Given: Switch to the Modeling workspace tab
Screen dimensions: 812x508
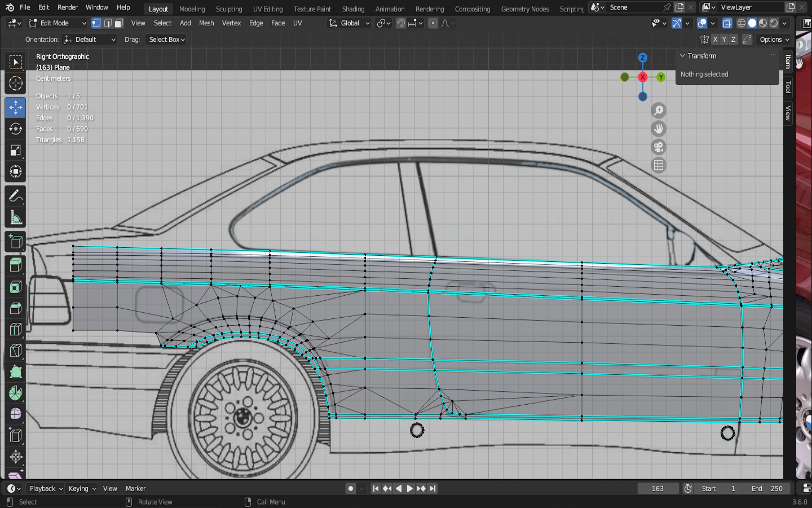Looking at the screenshot, I should 192,9.
